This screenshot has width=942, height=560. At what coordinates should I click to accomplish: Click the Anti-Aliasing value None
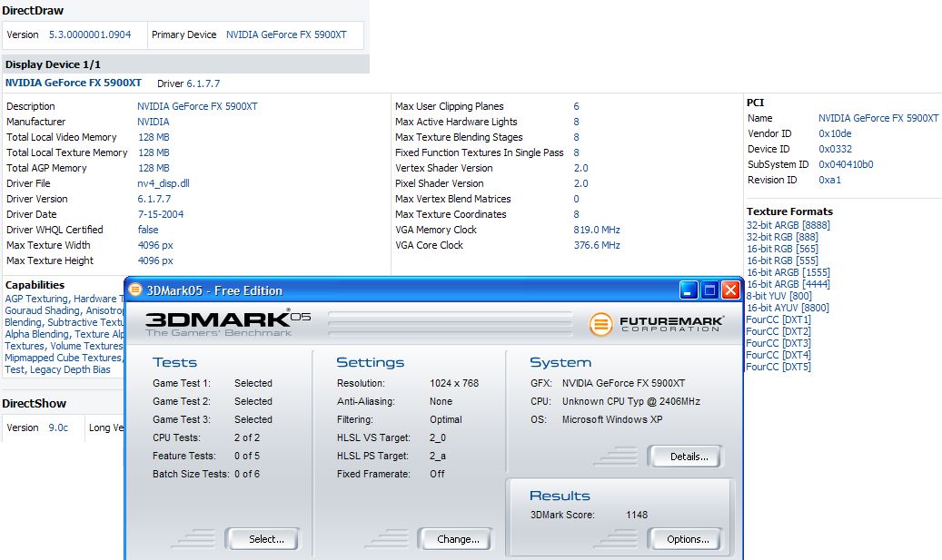pyautogui.click(x=441, y=401)
